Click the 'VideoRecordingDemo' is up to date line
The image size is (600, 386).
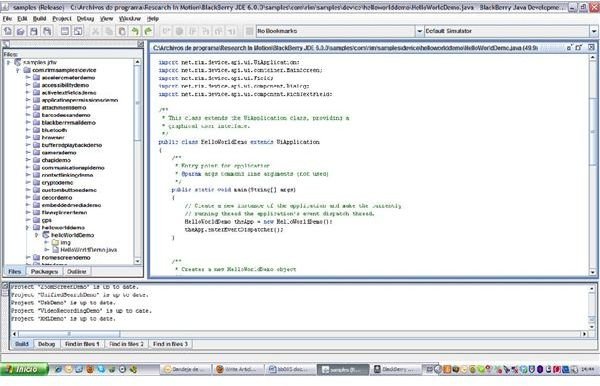click(x=81, y=311)
